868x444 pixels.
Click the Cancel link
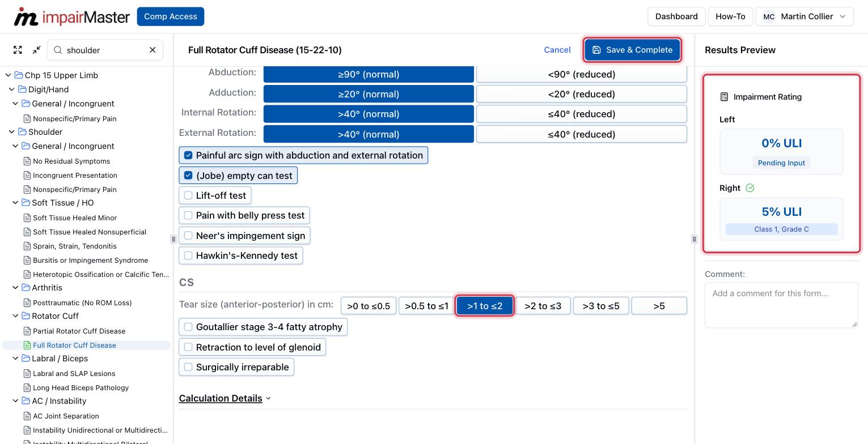coord(557,50)
